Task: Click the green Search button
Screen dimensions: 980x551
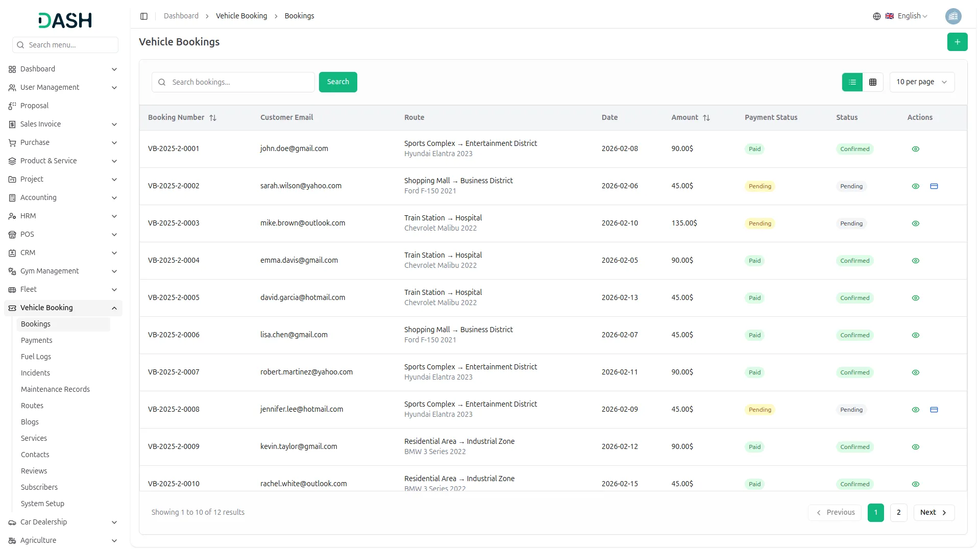Action: coord(338,82)
